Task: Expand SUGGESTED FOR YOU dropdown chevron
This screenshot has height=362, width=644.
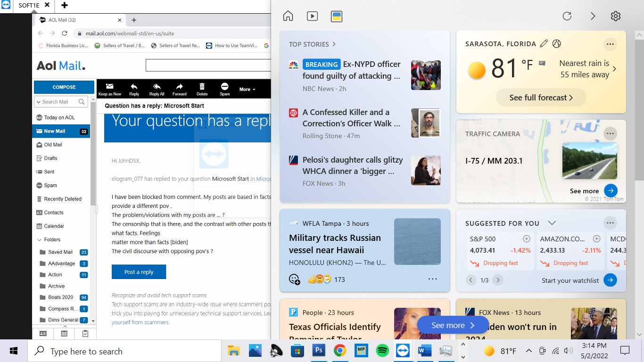Action: point(552,223)
